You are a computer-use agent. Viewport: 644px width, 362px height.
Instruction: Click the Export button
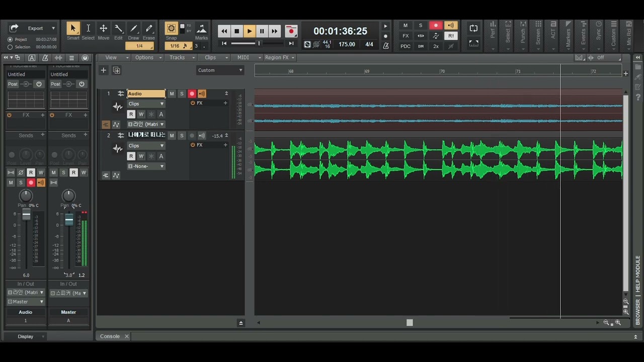[x=35, y=28]
